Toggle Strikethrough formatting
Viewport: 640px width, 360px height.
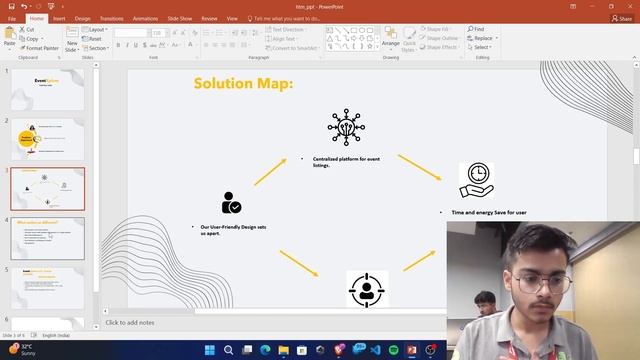point(153,45)
